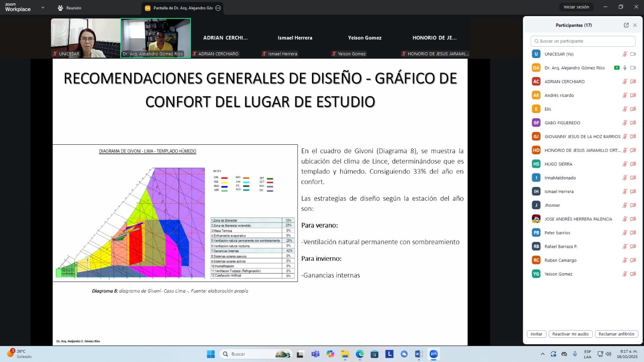Image resolution: width=644 pixels, height=362 pixels.
Task: Toggle UNICESAR microphone in participants list
Action: 625,54
